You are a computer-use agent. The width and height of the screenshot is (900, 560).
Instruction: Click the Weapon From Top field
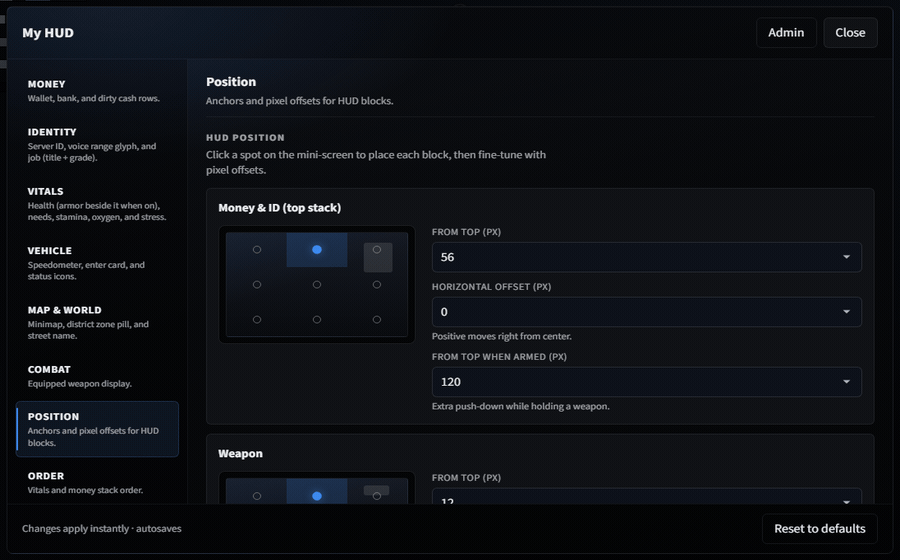(x=646, y=496)
